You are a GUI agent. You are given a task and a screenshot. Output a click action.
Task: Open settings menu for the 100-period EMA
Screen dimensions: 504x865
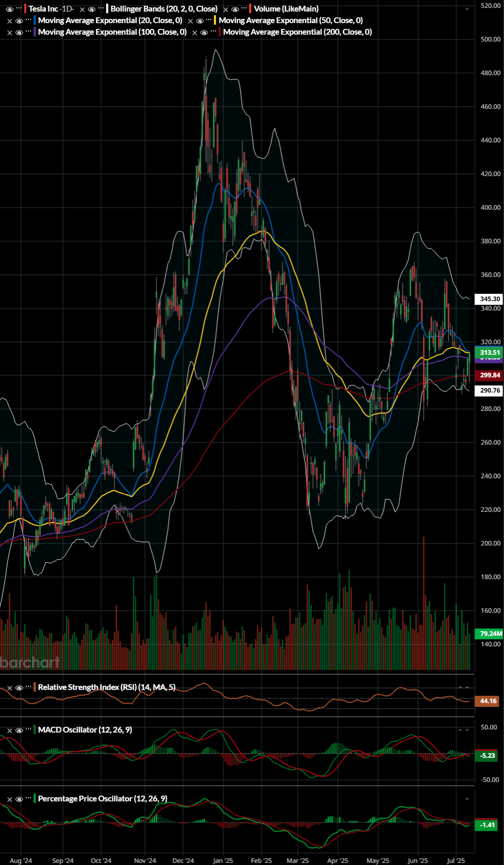coord(28,32)
